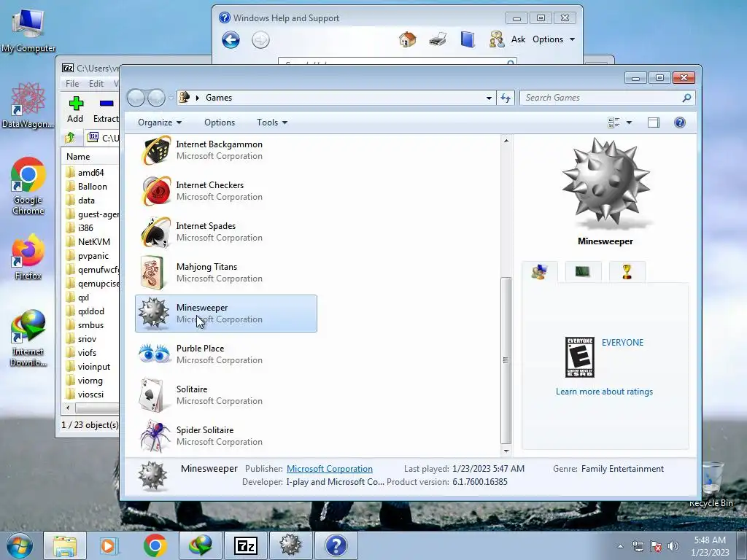Click the large Minesweeper preview image
This screenshot has height=560, width=747.
coord(605,183)
